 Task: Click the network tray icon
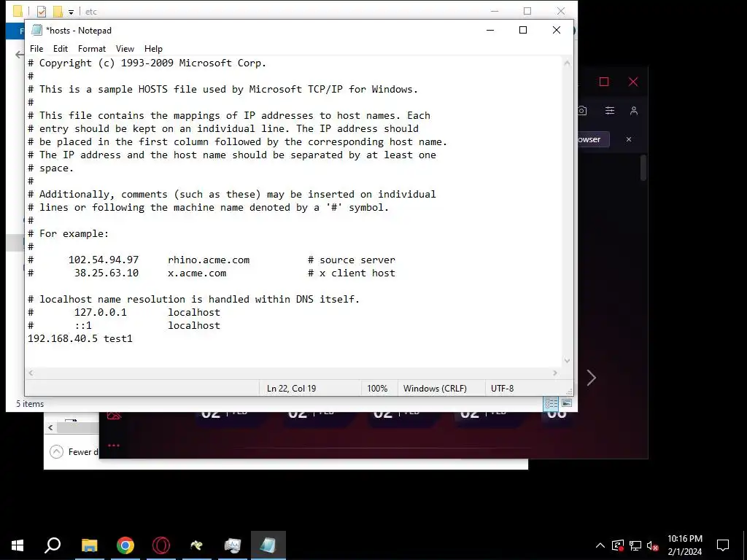coord(635,545)
